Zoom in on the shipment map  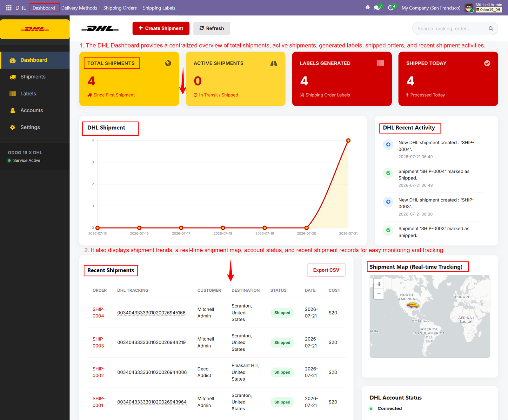point(379,284)
